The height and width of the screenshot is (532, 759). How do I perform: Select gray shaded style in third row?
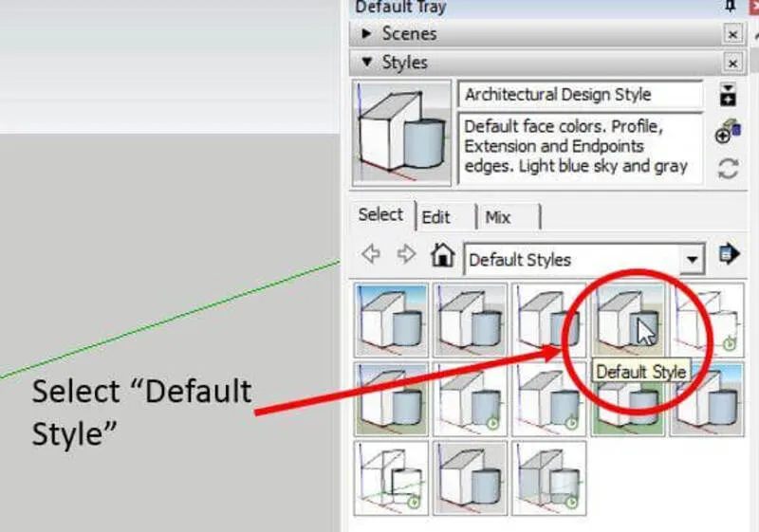click(470, 478)
